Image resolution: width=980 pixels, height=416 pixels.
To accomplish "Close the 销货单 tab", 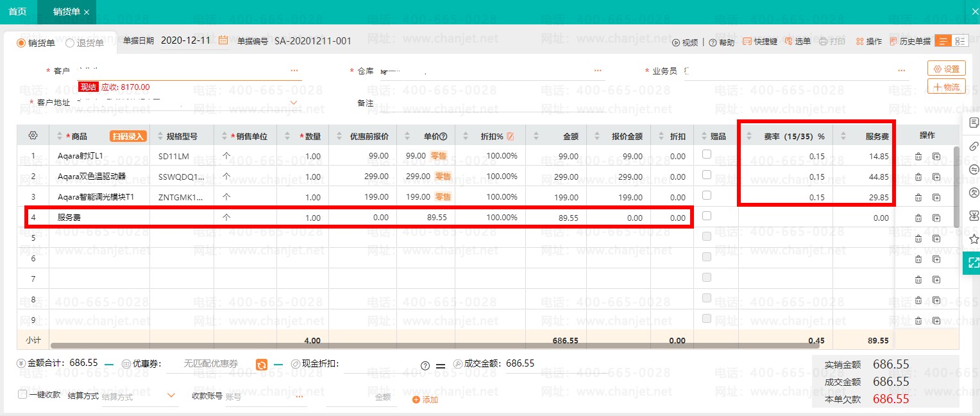I will pos(87,12).
